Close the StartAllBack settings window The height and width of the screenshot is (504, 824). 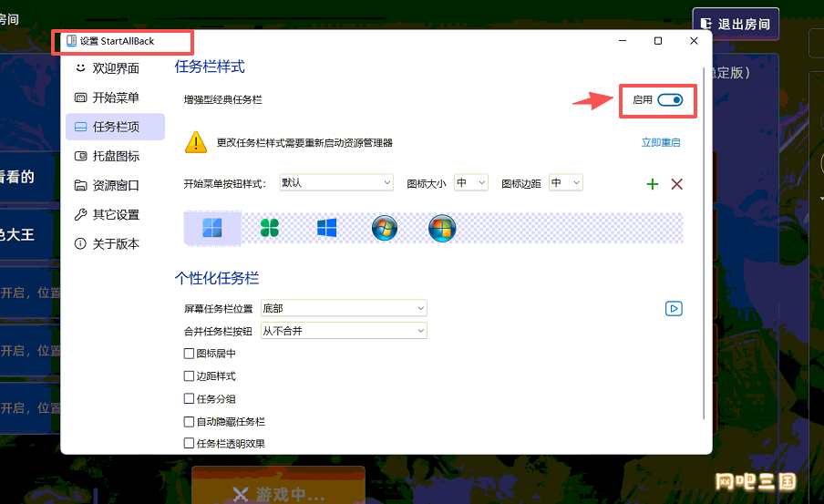(x=694, y=41)
